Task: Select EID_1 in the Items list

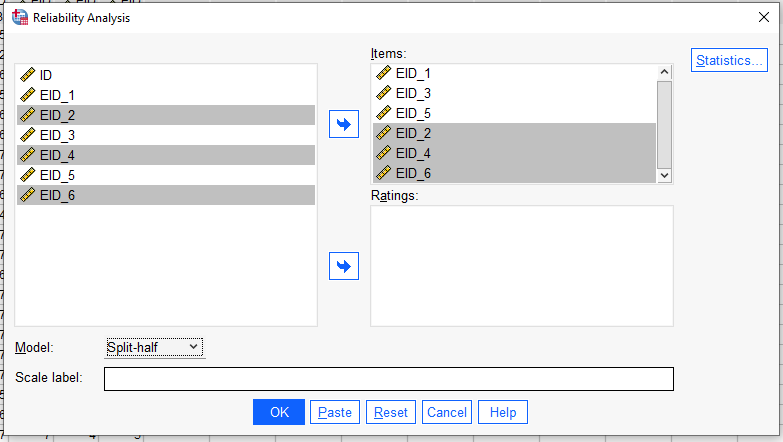Action: tap(413, 73)
